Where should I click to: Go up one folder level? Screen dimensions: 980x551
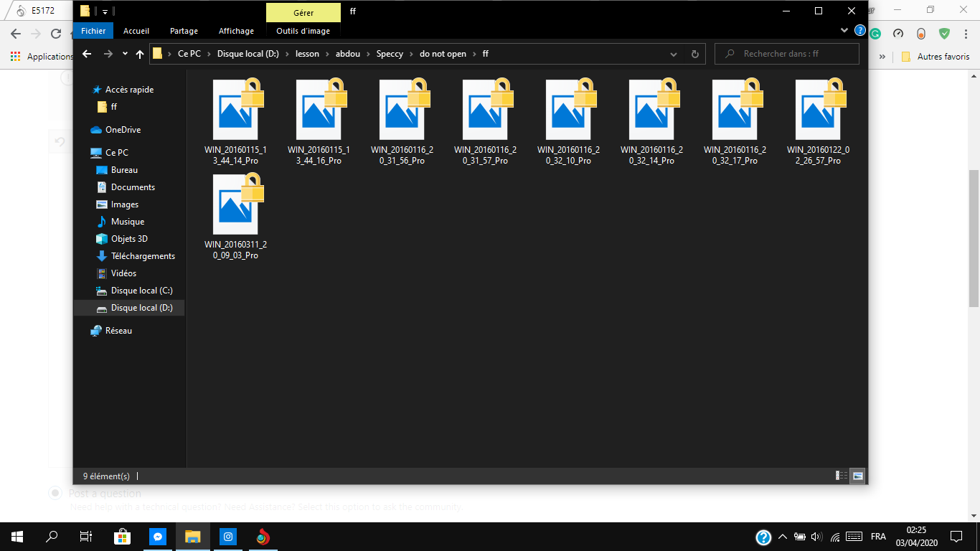point(140,54)
